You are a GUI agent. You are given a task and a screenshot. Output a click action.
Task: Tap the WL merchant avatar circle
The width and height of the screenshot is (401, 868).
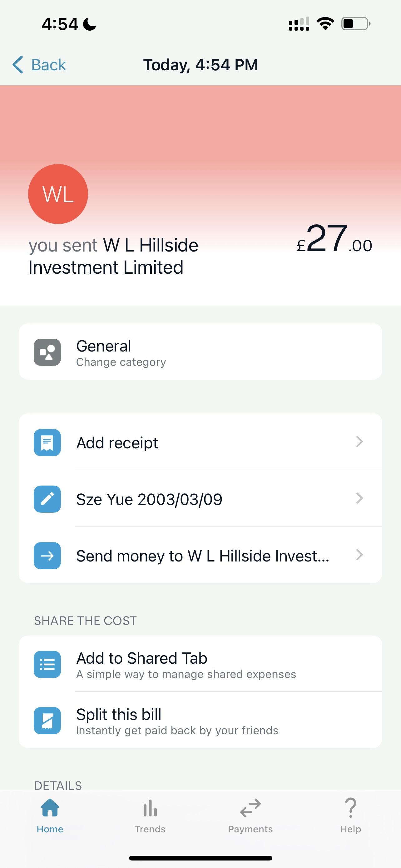(x=58, y=194)
